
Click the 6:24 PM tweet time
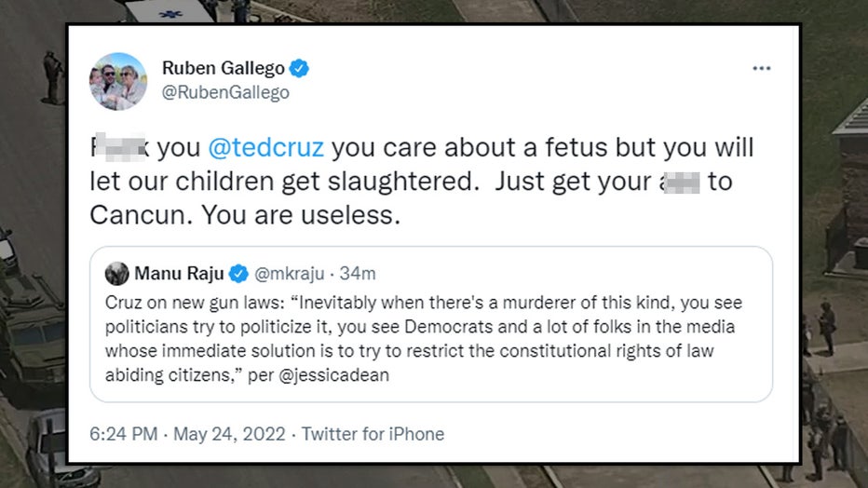point(121,434)
